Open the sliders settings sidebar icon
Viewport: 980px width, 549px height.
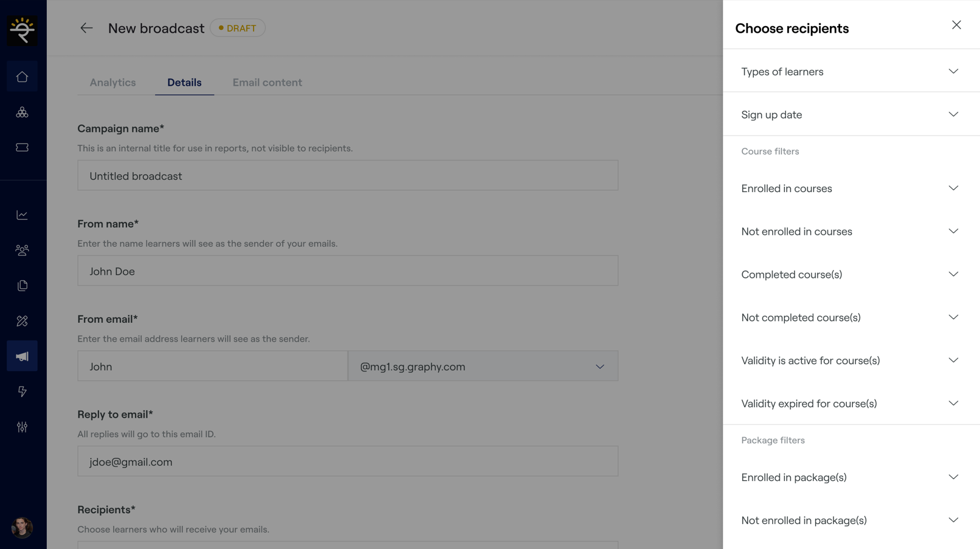pyautogui.click(x=22, y=427)
